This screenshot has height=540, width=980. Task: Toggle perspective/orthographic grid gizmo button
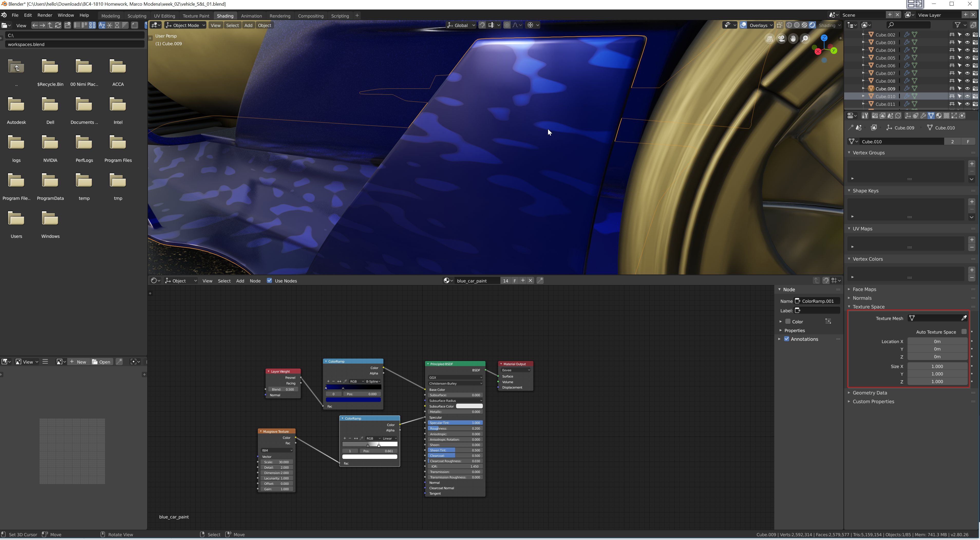770,39
